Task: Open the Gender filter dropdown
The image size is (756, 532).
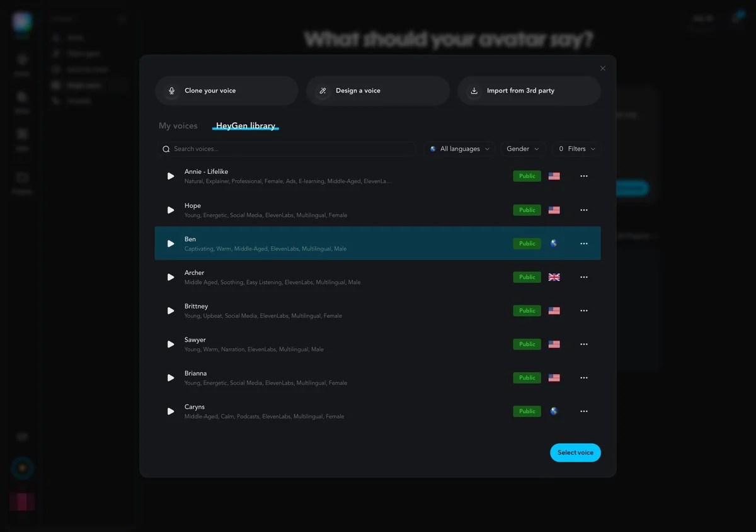Action: coord(523,149)
